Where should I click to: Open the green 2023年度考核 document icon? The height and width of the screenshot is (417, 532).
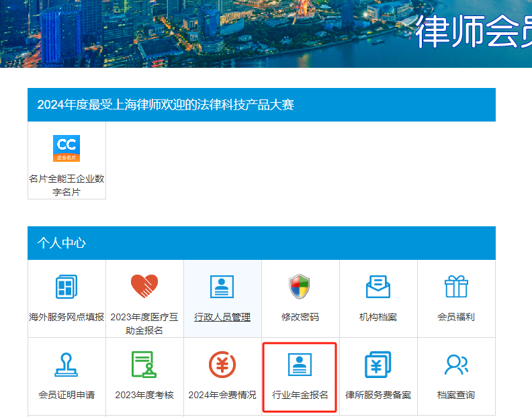pyautogui.click(x=144, y=365)
